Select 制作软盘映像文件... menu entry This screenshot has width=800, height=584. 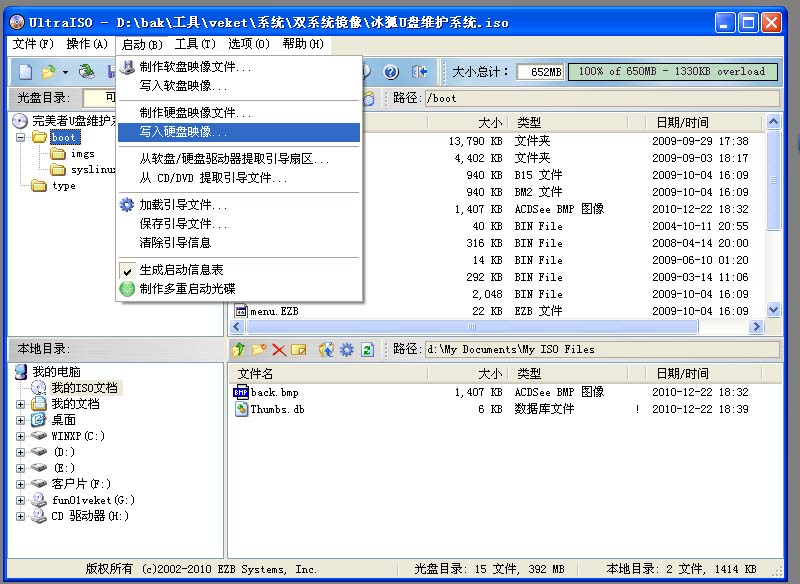(x=239, y=67)
